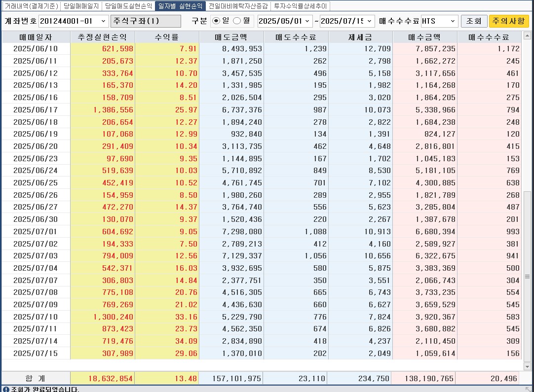Click the scrollbar down arrow
Screen dimensions: 534x392
pos(527,366)
